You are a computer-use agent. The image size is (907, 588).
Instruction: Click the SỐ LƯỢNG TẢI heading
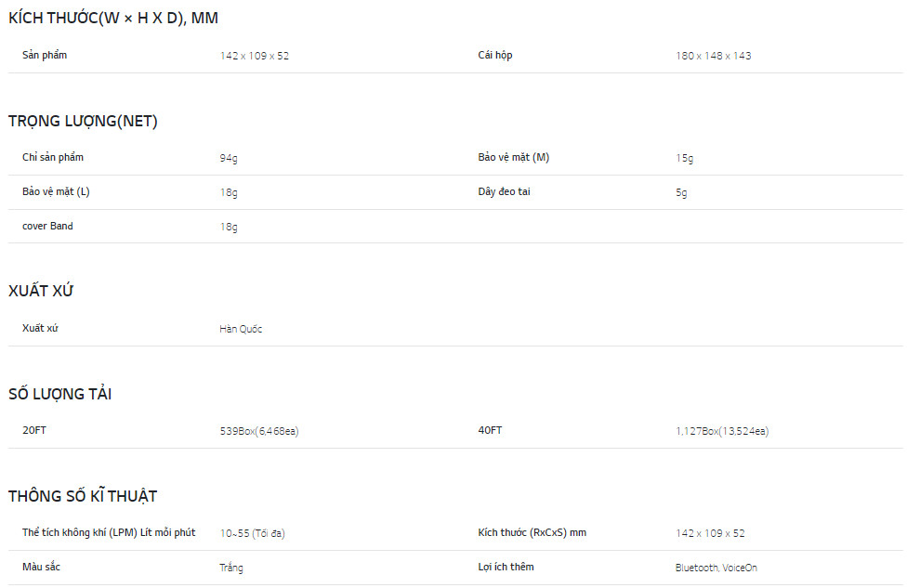point(59,394)
